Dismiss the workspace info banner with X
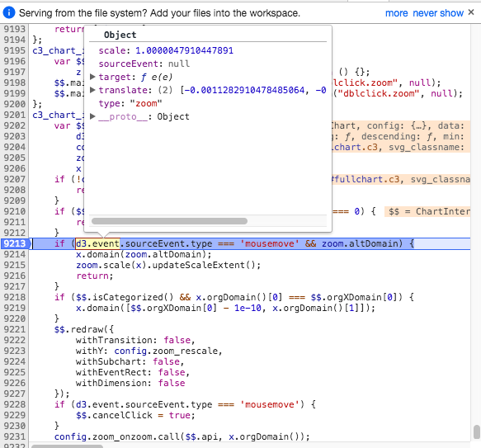This screenshot has height=448, width=481. tap(471, 12)
